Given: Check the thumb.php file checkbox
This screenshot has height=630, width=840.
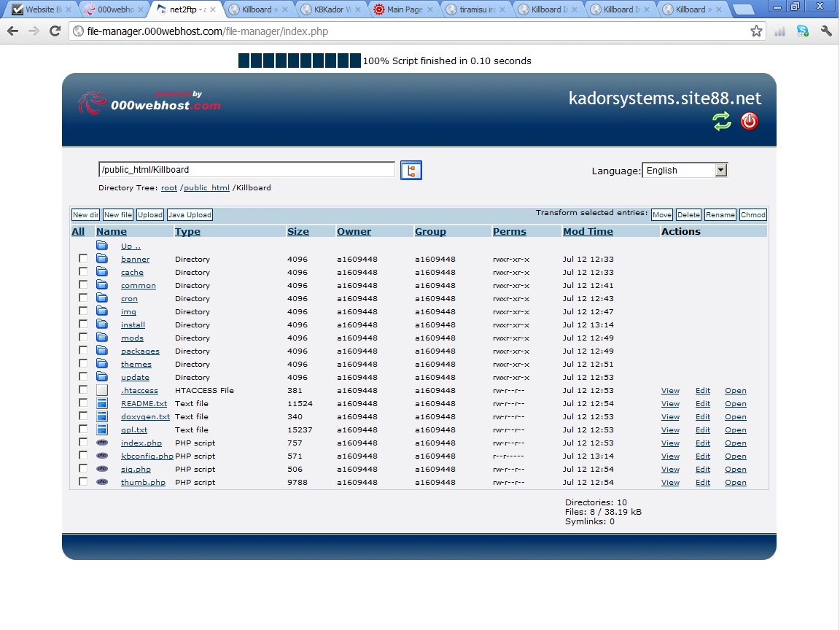Looking at the screenshot, I should 83,481.
